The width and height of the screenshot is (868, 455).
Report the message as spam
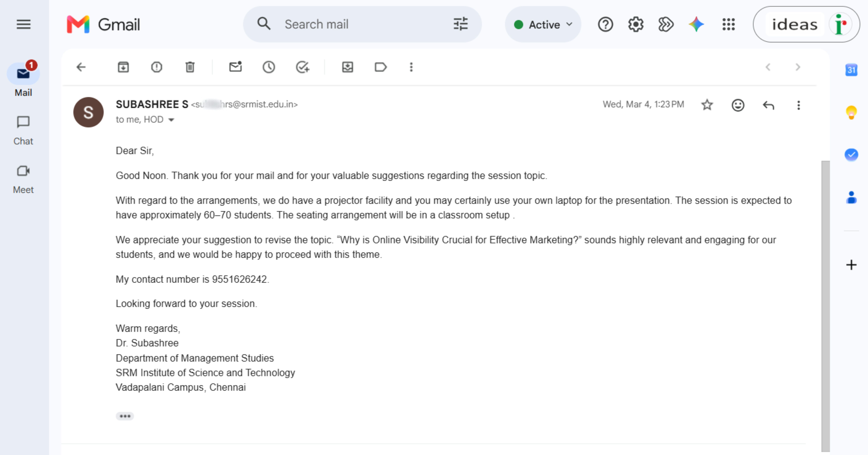(157, 67)
